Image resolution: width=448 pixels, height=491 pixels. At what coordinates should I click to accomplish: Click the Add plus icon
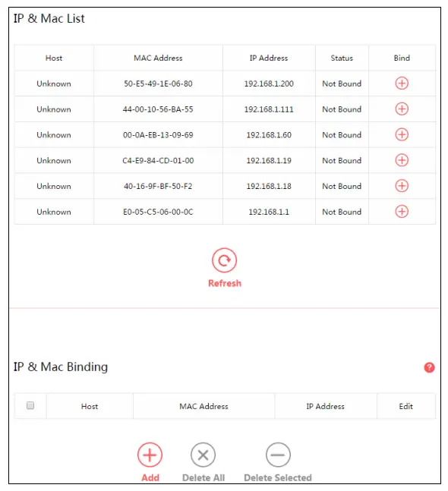150,455
